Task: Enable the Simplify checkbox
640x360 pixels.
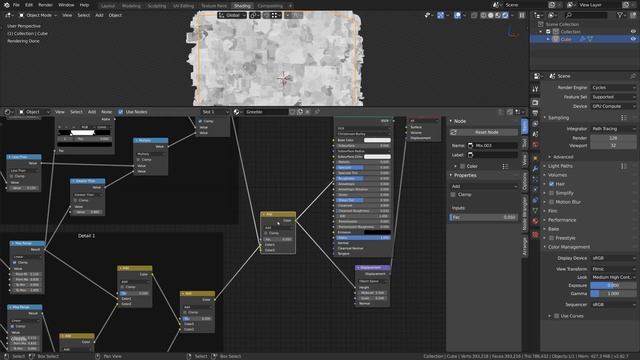Action: [x=552, y=193]
